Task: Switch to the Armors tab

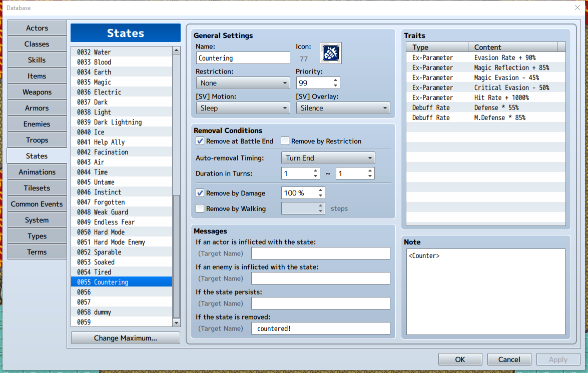Action: [x=37, y=108]
